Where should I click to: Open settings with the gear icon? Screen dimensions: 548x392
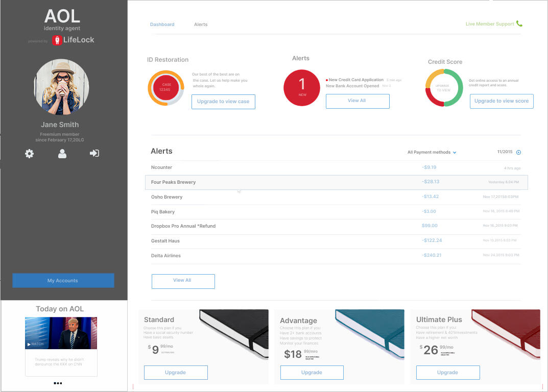[x=29, y=153]
